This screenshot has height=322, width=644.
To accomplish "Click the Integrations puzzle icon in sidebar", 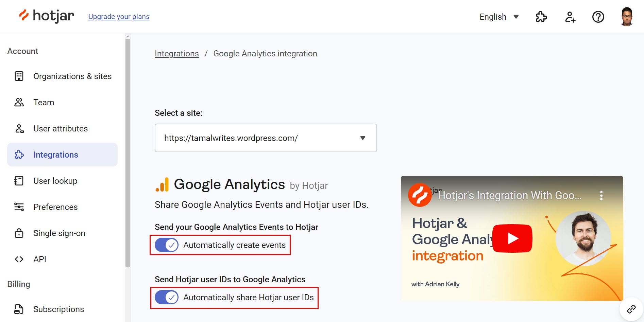I will click(x=19, y=155).
